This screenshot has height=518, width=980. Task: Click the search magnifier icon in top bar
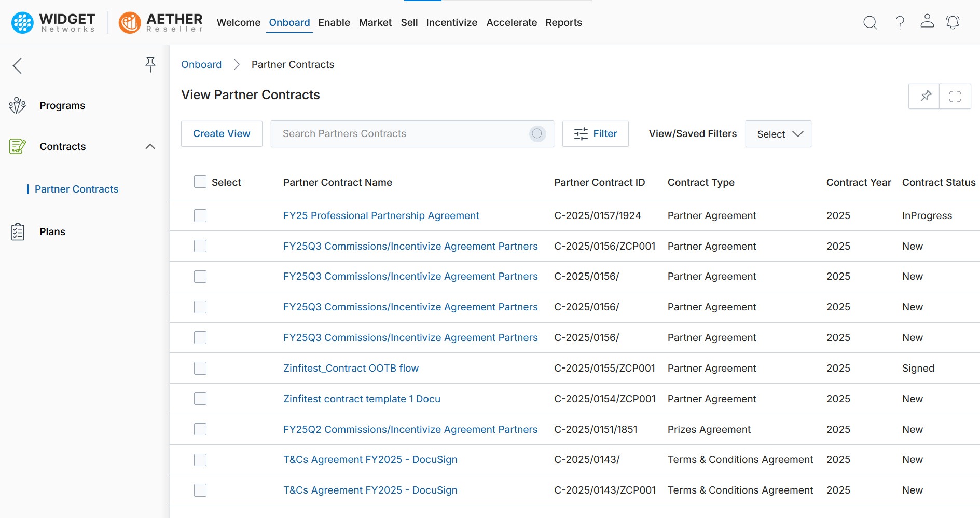(x=870, y=22)
